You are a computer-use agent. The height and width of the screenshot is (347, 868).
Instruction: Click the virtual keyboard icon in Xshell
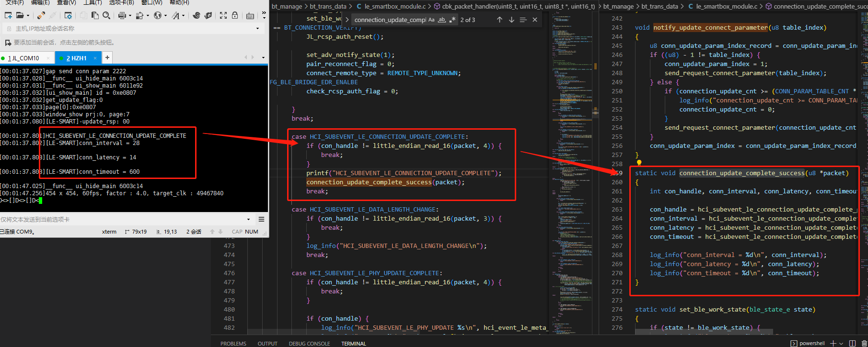(x=250, y=16)
